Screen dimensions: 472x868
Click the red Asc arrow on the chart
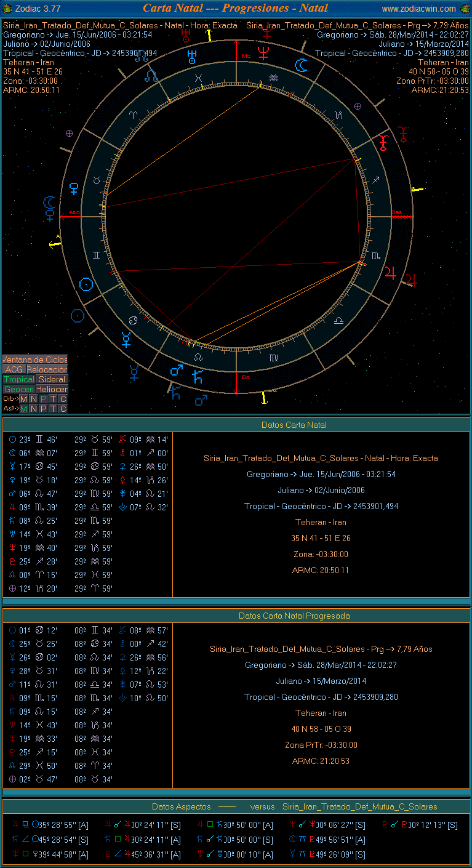(71, 216)
